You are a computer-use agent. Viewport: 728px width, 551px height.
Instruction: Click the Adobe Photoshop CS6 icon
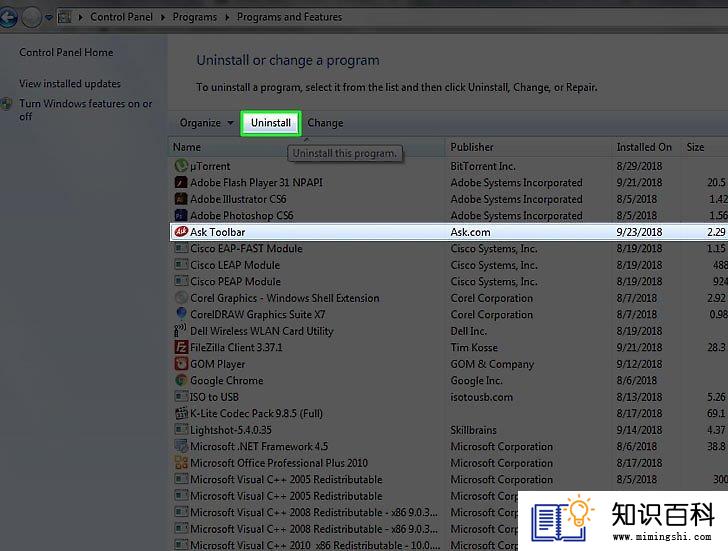click(181, 215)
